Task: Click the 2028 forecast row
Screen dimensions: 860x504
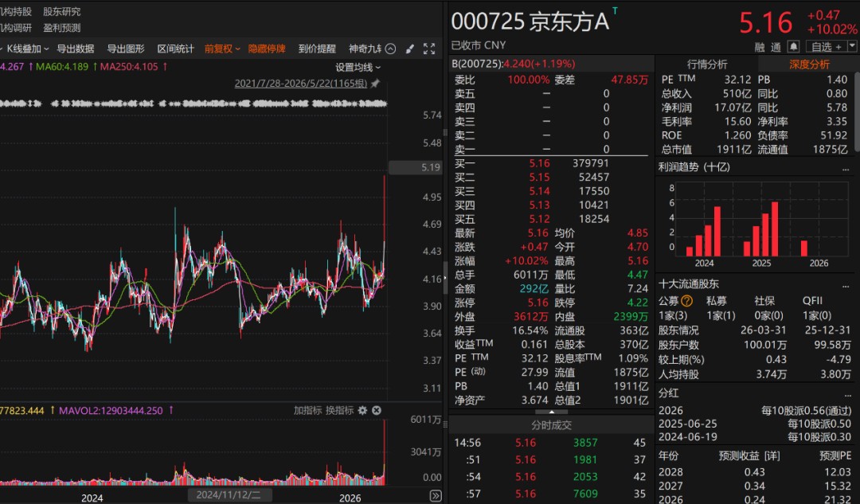Action: (x=755, y=471)
